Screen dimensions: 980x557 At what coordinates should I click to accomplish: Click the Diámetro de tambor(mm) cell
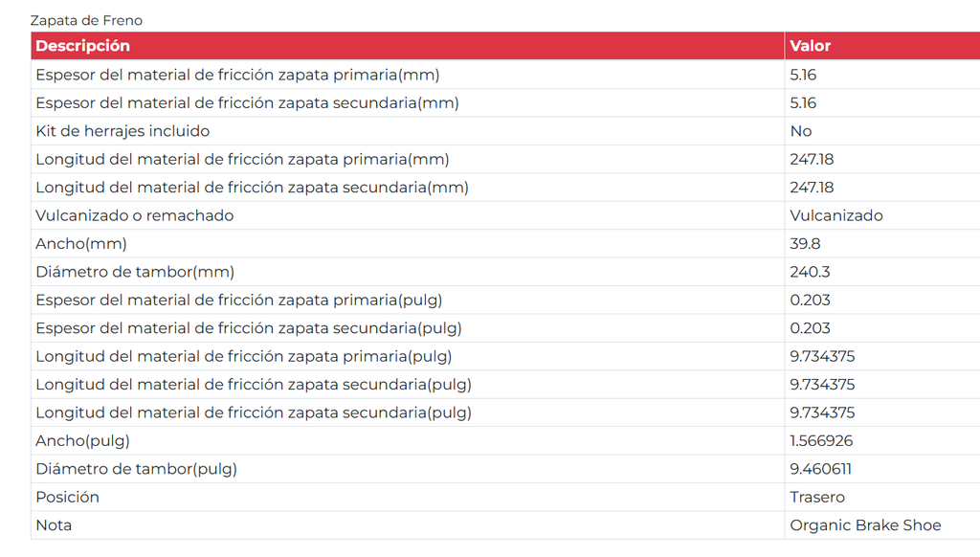[408, 271]
